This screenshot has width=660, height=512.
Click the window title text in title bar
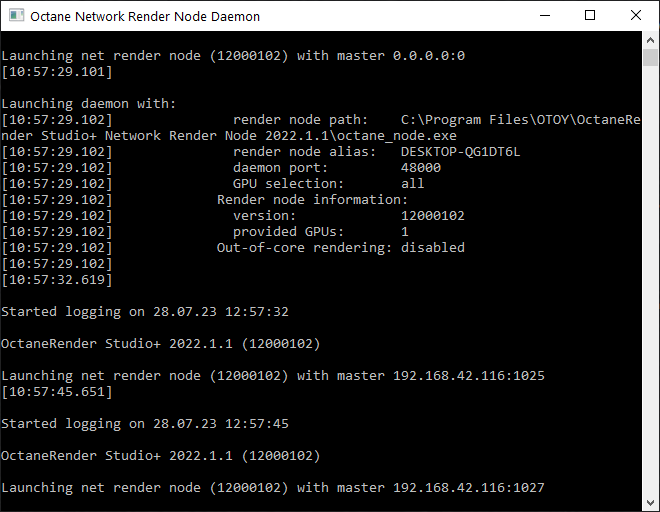[x=145, y=17]
